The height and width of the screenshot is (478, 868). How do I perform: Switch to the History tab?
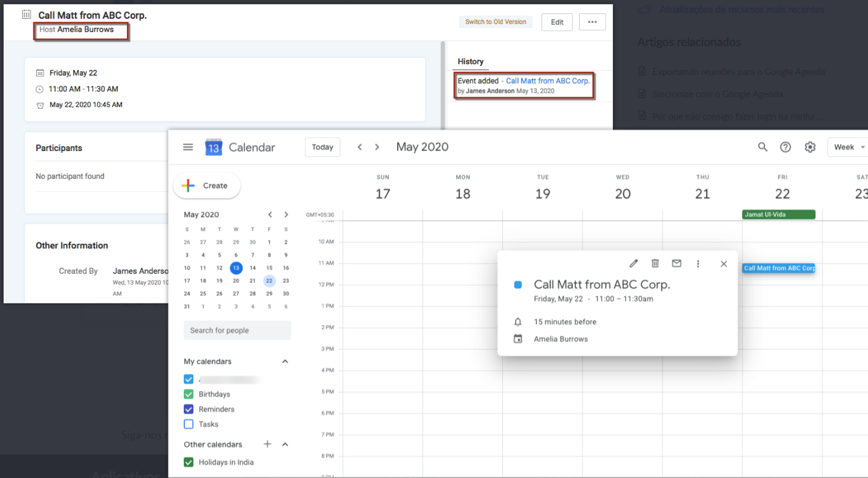470,62
